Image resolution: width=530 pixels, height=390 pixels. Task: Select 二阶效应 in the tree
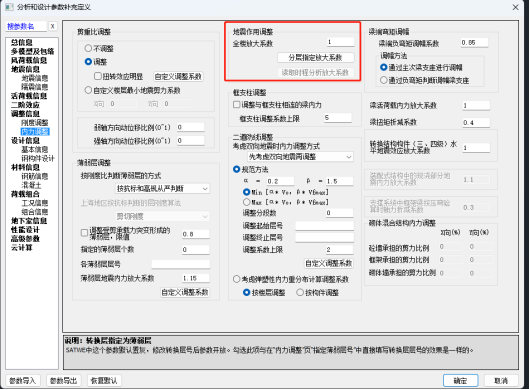click(x=25, y=105)
